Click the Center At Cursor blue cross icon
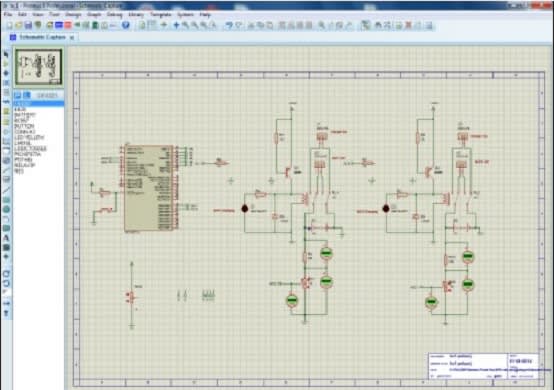554x390 pixels. click(x=176, y=25)
